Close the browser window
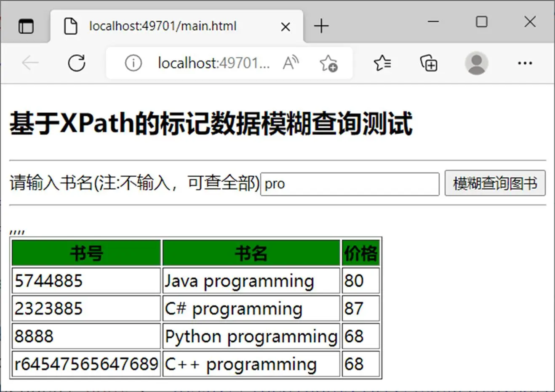Viewport: 555px width, 392px height. point(530,21)
